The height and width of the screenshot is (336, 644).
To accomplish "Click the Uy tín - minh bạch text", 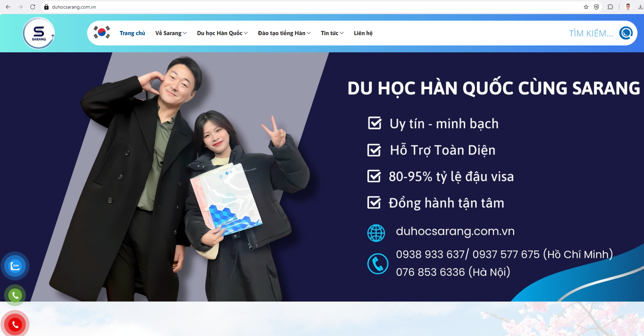I will coord(444,124).
